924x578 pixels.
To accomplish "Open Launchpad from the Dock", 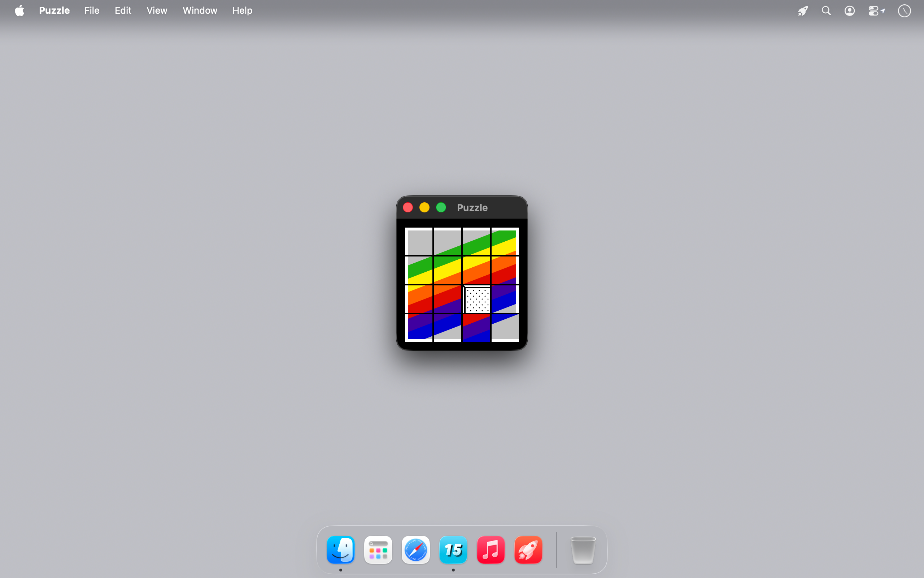I will coord(378,550).
